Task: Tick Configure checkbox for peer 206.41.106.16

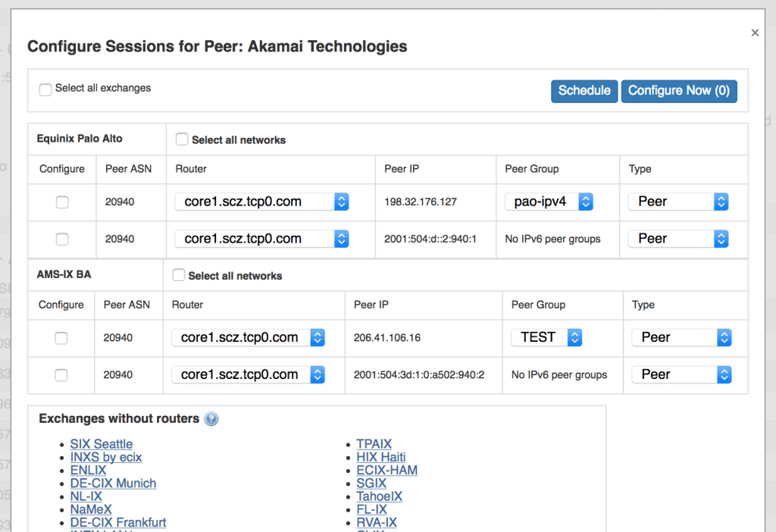Action: (61, 338)
